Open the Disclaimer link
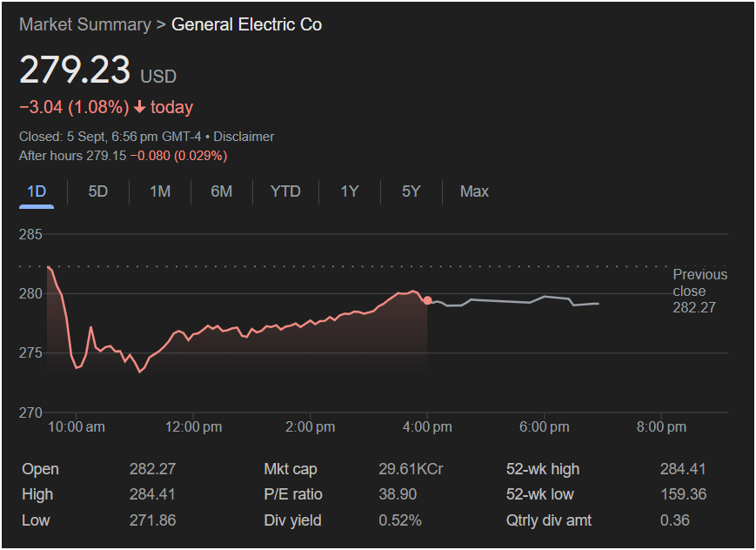Screen dimensions: 756x550 pos(244,137)
